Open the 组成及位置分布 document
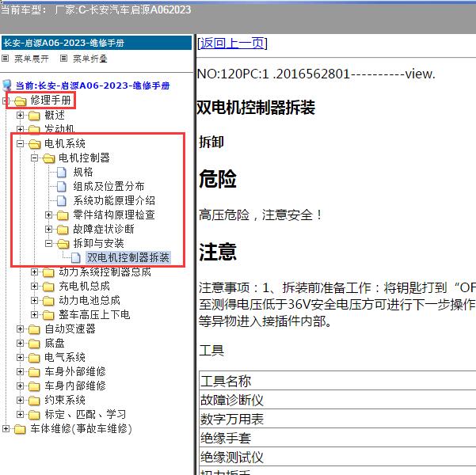Image resolution: width=476 pixels, height=475 pixels. click(109, 186)
